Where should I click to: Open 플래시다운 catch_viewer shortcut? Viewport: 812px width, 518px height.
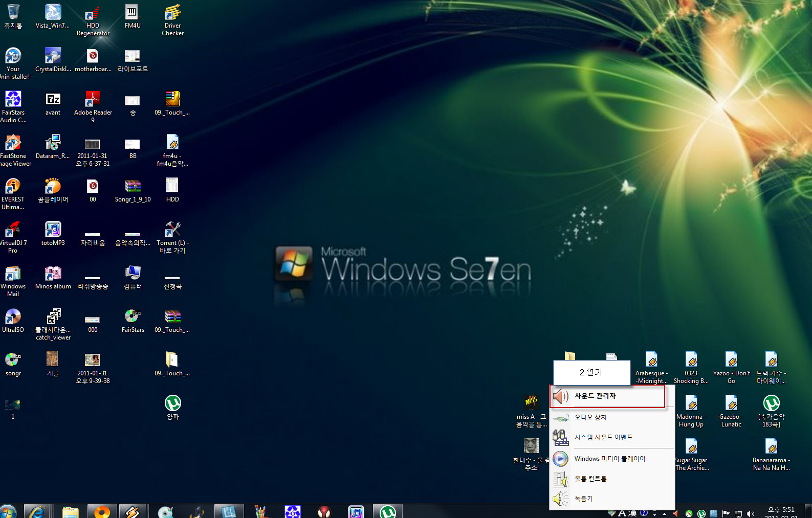53,324
